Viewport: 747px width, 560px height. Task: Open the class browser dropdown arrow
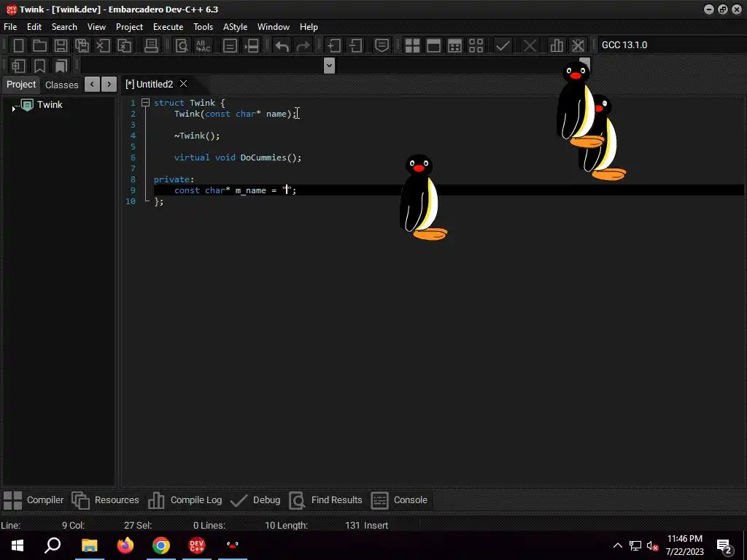329,66
